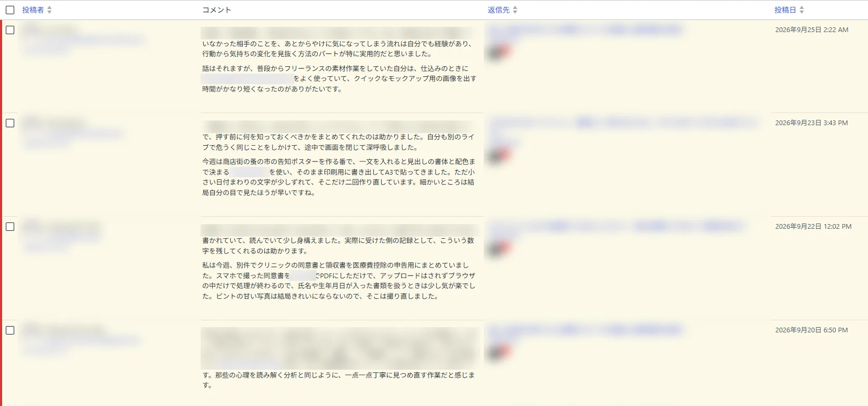868x406 pixels.
Task: Check the comment dated 2026年9月25日 2:22 AM
Action: 10,30
